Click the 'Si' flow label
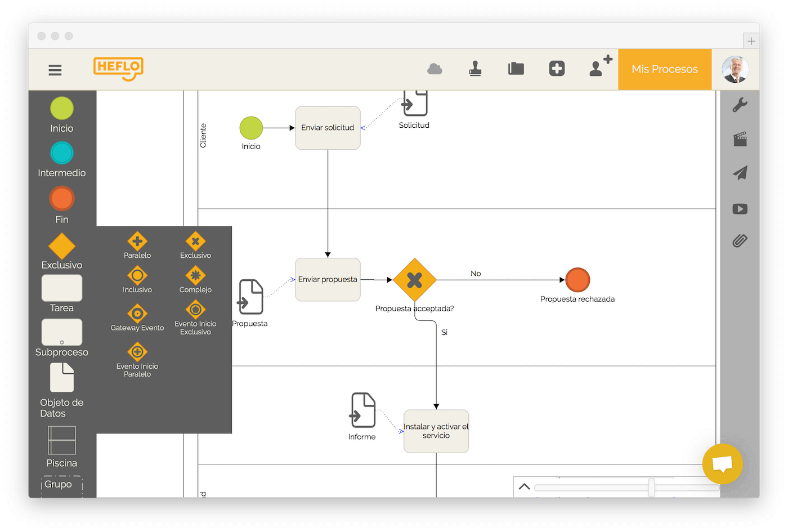This screenshot has height=532, width=788. pyautogui.click(x=444, y=332)
